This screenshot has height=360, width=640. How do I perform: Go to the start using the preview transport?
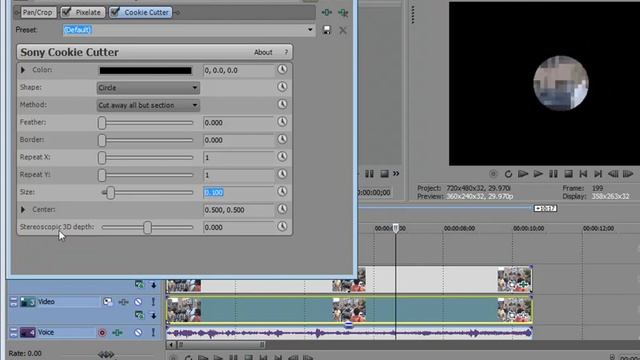[x=583, y=174]
